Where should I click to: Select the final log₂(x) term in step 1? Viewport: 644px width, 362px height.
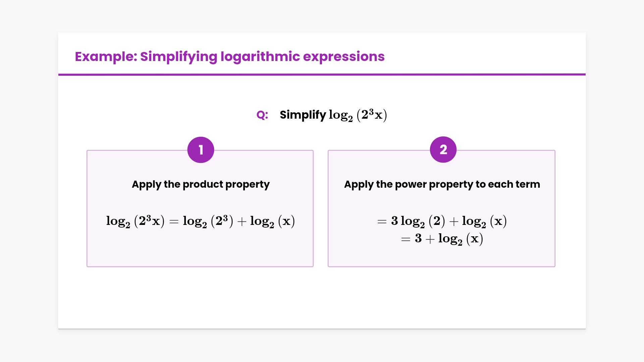[272, 221]
